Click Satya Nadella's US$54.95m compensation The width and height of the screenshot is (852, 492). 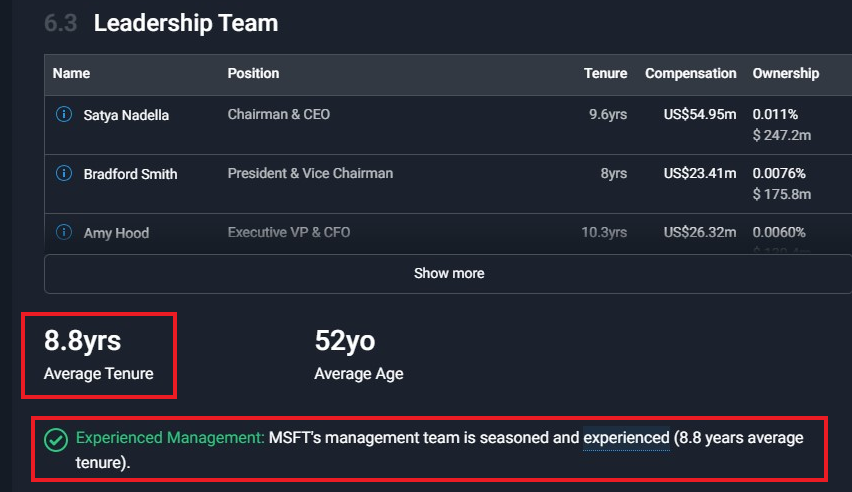click(700, 115)
